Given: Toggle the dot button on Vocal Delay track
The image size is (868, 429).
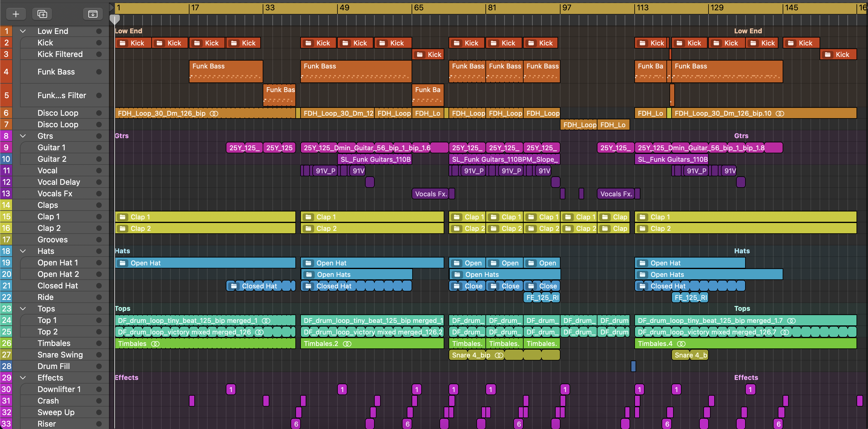Looking at the screenshot, I should (x=99, y=182).
